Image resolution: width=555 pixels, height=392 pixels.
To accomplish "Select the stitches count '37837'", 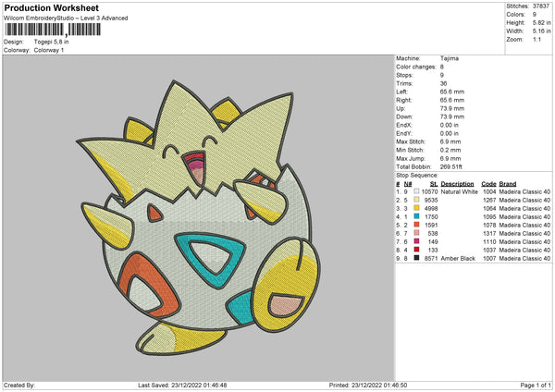I will pos(541,6).
